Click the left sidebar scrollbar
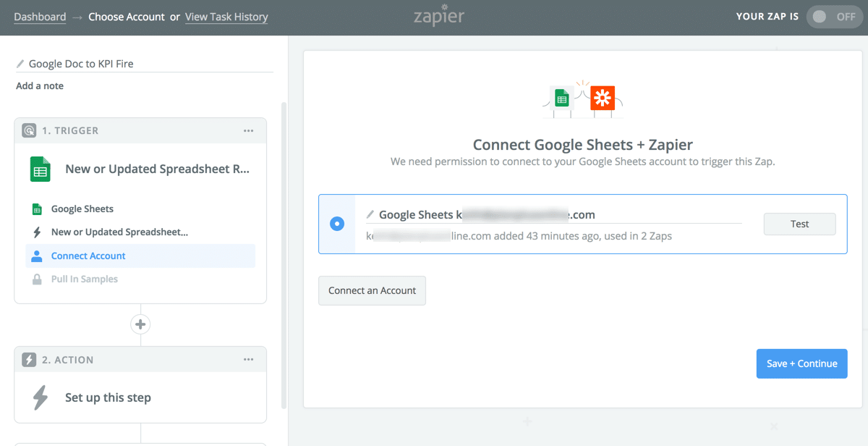Image resolution: width=868 pixels, height=446 pixels. pos(284,255)
